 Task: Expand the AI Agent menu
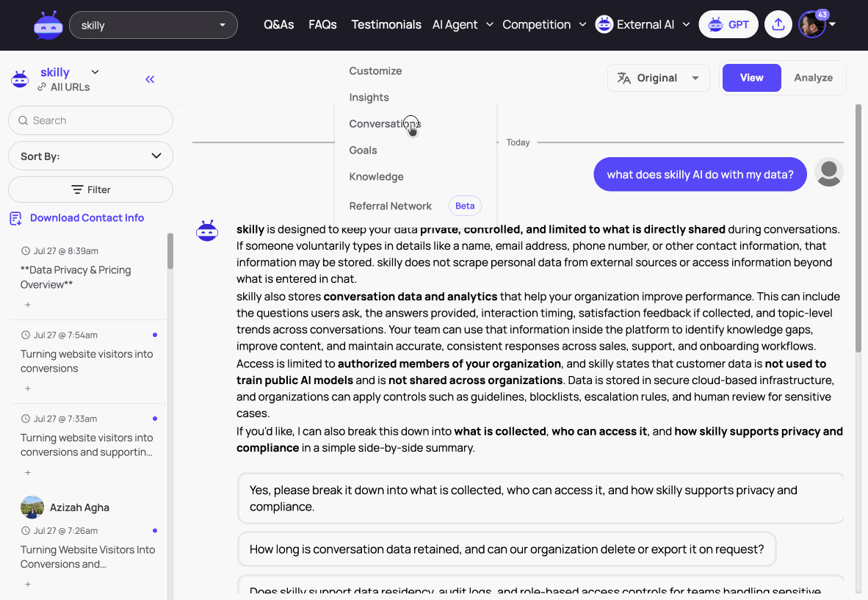463,25
